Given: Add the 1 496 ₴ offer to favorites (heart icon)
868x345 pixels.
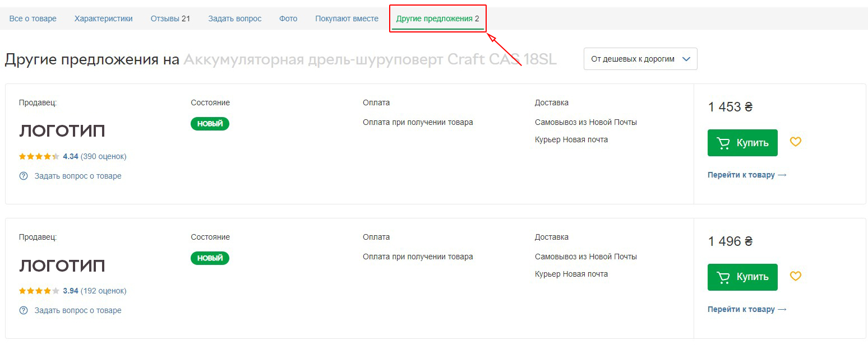Looking at the screenshot, I should click(795, 276).
